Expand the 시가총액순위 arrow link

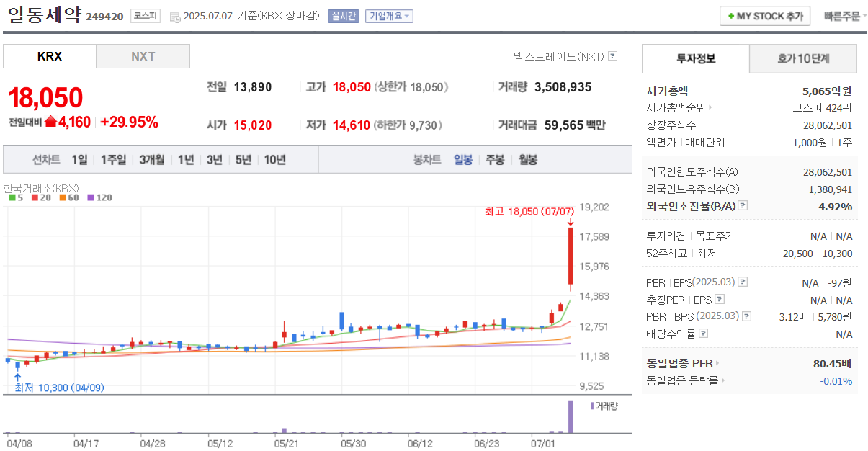pos(710,108)
